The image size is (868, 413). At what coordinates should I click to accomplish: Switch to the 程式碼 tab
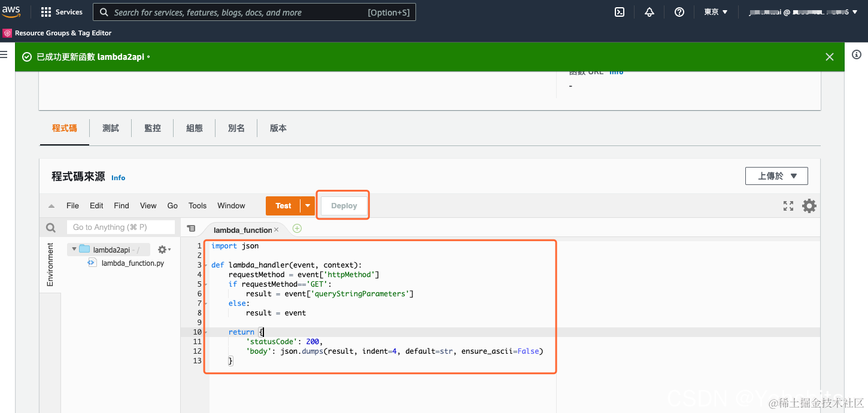[65, 128]
